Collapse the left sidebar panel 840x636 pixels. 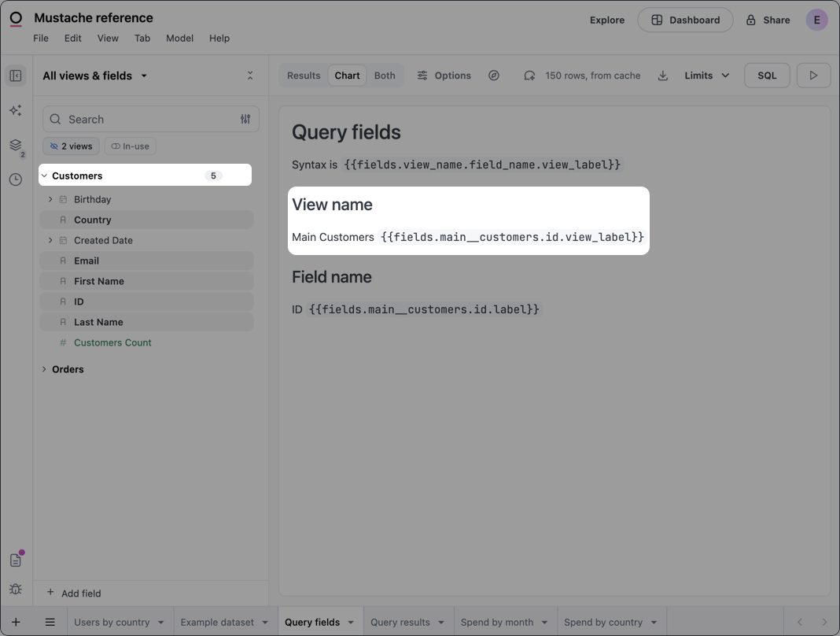pyautogui.click(x=16, y=75)
